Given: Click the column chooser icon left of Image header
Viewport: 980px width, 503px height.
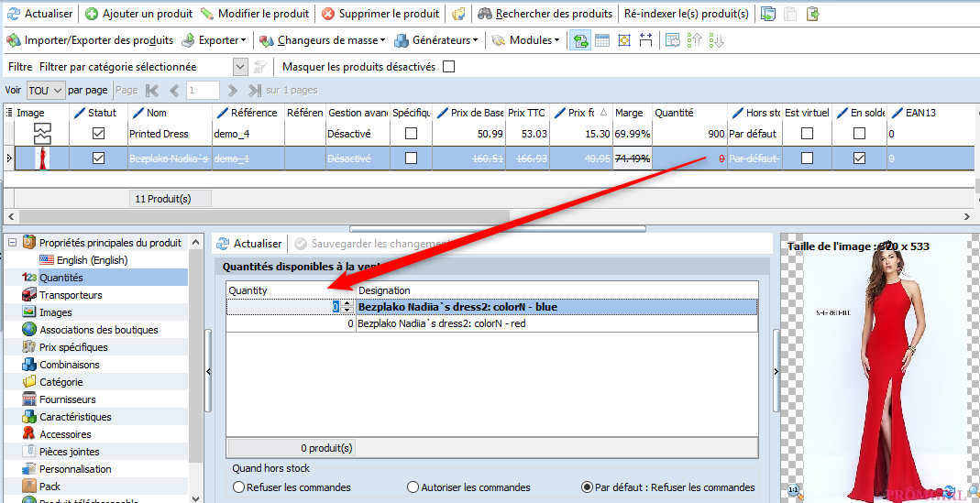Looking at the screenshot, I should click(9, 113).
